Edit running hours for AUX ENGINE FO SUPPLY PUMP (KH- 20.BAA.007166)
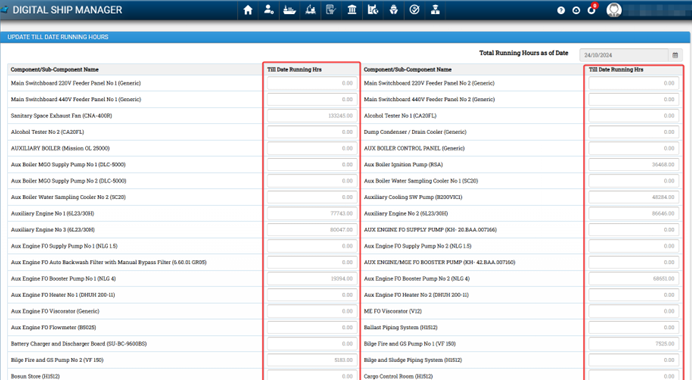 coord(634,230)
